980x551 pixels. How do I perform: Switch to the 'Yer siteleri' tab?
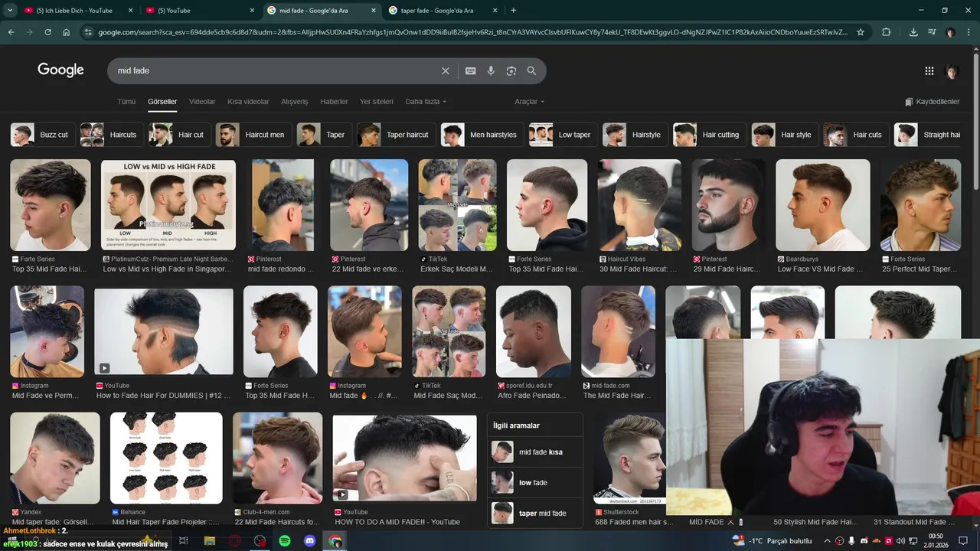tap(377, 102)
